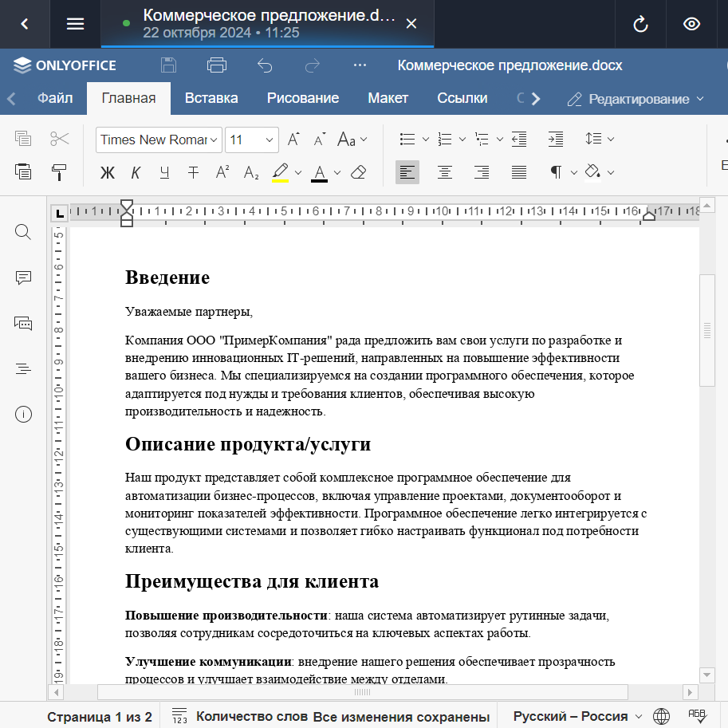Expand the bullet list options
The width and height of the screenshot is (728, 728).
coord(425,139)
